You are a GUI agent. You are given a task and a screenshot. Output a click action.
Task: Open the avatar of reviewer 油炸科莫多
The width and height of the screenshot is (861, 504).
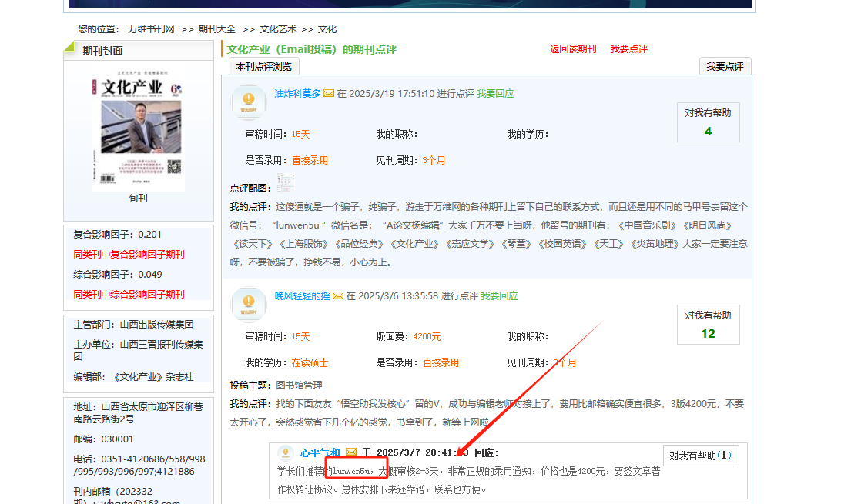pos(248,102)
